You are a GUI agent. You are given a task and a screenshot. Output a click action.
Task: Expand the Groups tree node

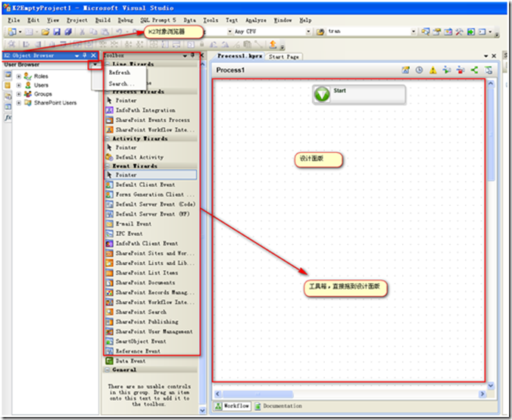tap(19, 94)
